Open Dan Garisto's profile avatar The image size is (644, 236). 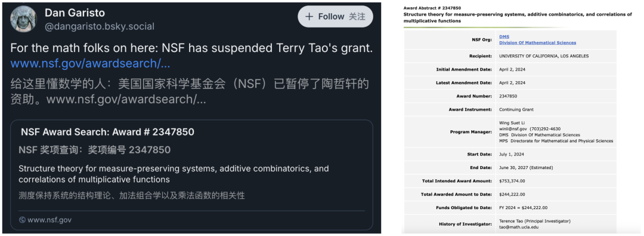pos(23,19)
